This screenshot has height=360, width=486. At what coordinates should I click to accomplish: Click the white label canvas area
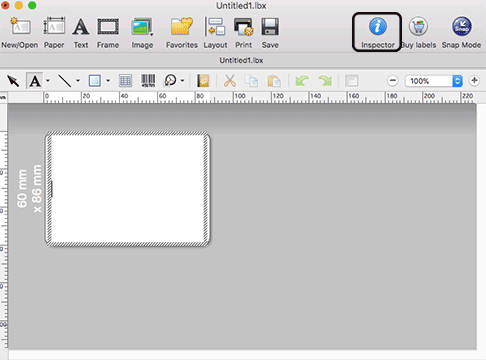click(128, 189)
